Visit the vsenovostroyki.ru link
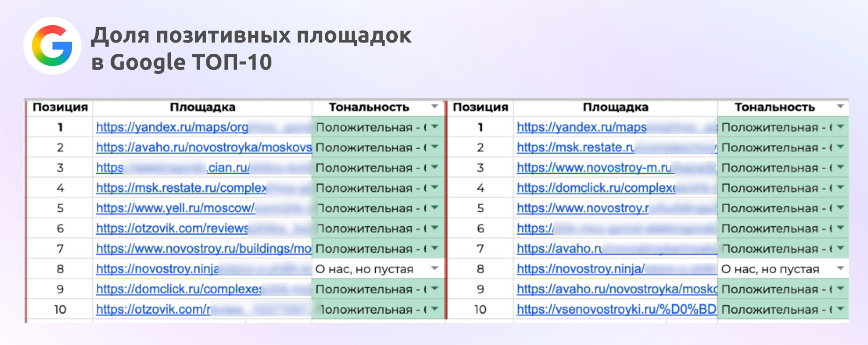This screenshot has width=868, height=345. coord(617,309)
